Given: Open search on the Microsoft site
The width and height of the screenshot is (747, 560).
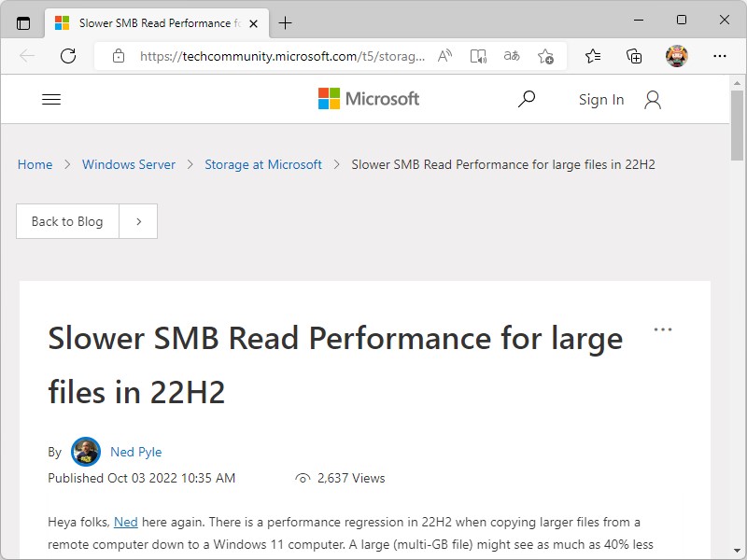Looking at the screenshot, I should pyautogui.click(x=527, y=99).
